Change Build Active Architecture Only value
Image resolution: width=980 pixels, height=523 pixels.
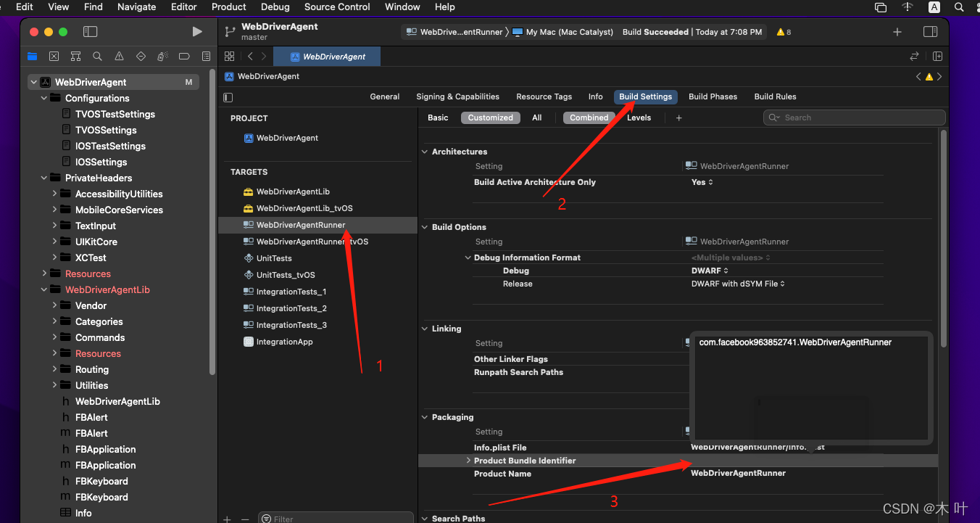702,182
